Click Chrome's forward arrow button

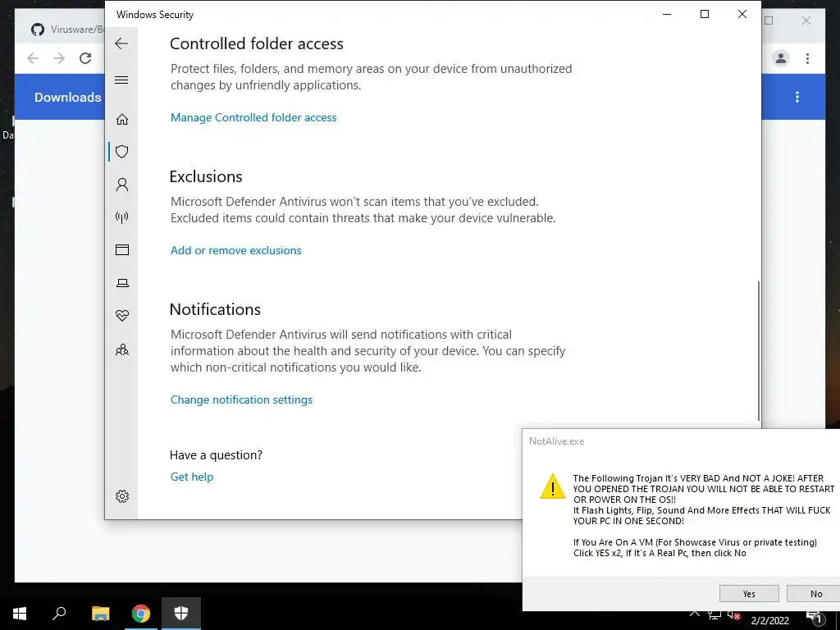(x=59, y=58)
